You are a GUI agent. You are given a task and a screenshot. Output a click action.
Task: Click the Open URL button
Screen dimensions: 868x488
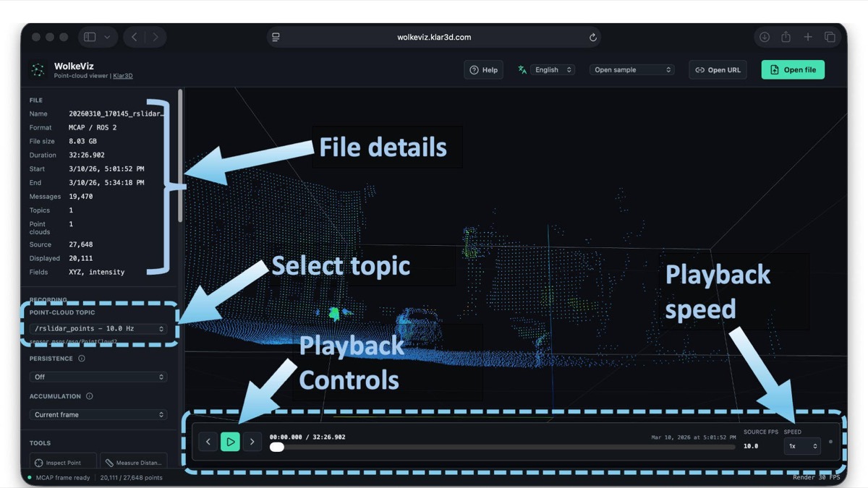click(718, 70)
